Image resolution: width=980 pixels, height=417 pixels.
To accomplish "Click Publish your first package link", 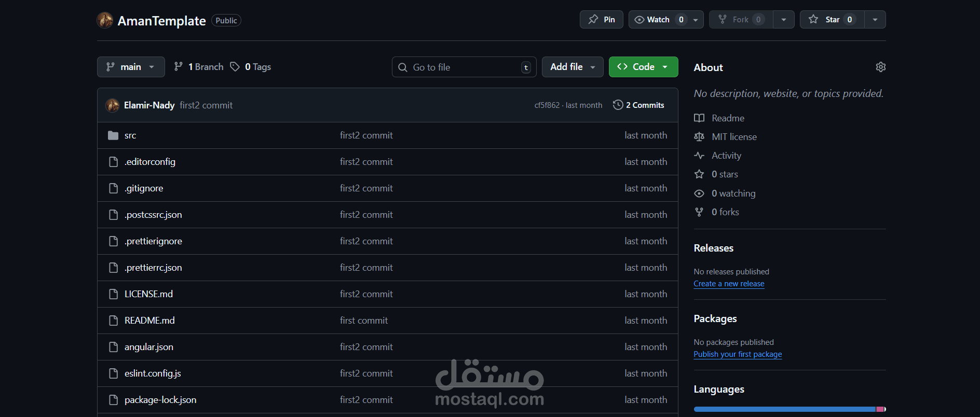I will tap(738, 354).
